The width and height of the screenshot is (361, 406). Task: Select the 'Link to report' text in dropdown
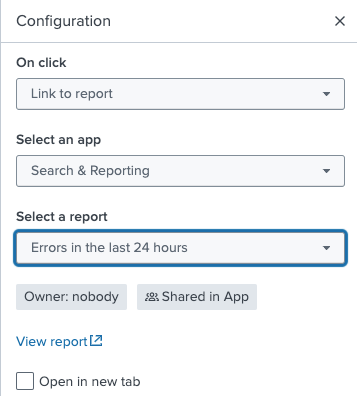(72, 94)
